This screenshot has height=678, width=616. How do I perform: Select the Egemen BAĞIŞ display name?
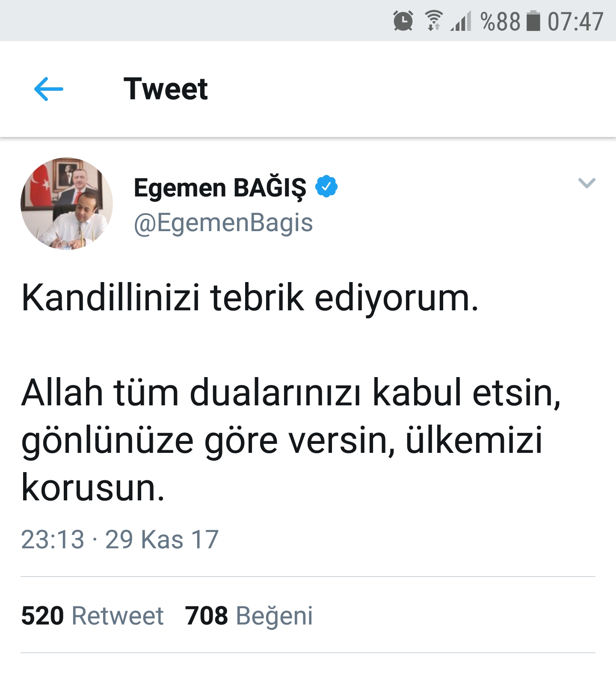(220, 187)
